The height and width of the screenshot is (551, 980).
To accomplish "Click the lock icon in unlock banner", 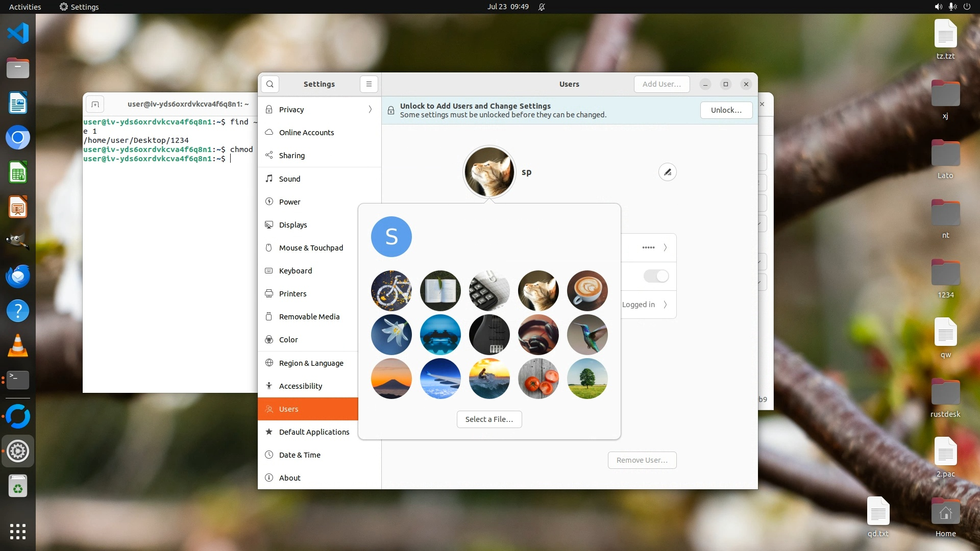I will coord(391,111).
